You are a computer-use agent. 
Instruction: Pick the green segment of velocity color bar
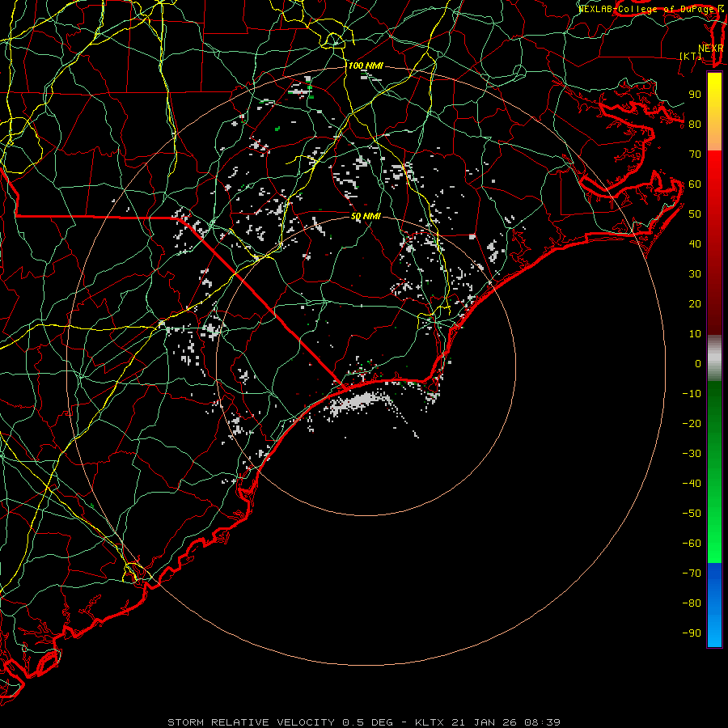[714, 472]
